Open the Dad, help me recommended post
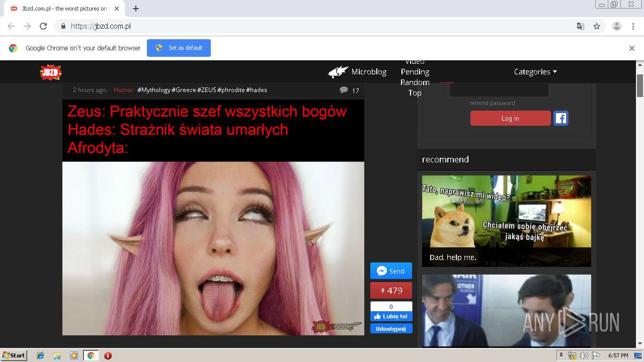Image resolution: width=644 pixels, height=362 pixels. pyautogui.click(x=506, y=221)
